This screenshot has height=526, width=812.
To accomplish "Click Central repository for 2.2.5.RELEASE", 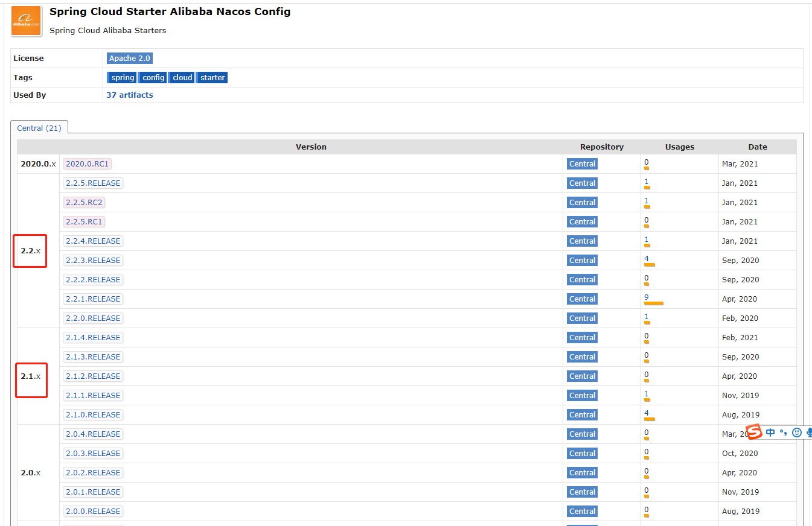I will [x=582, y=183].
